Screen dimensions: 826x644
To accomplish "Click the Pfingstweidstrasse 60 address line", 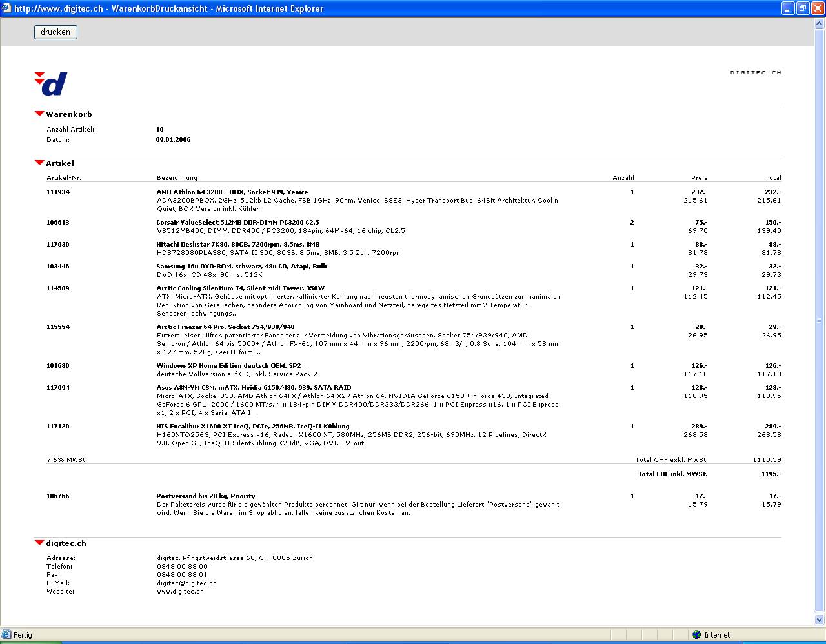I will pos(235,558).
